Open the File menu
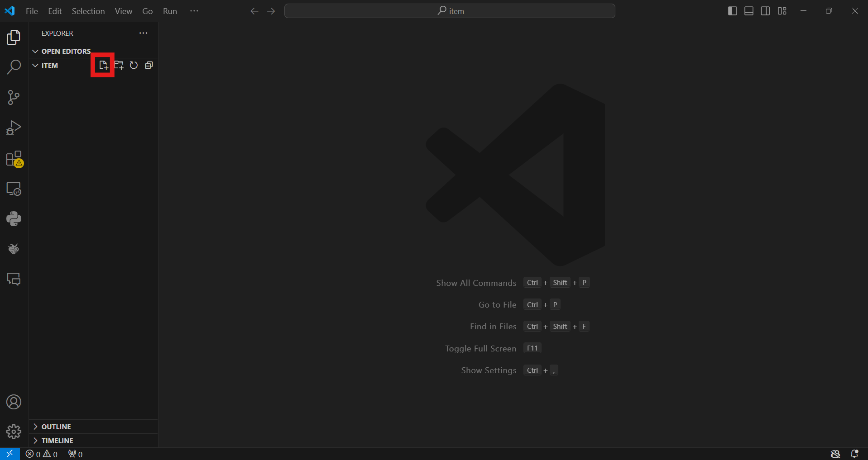868x460 pixels. click(x=32, y=11)
